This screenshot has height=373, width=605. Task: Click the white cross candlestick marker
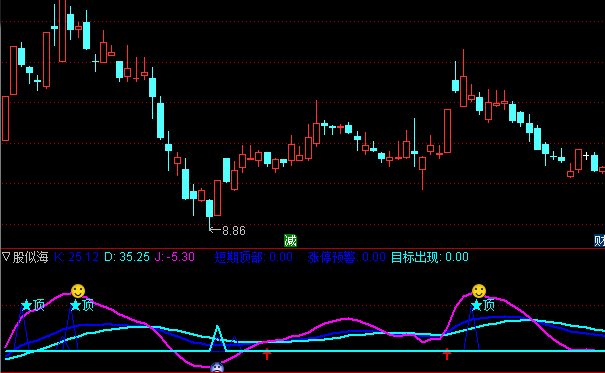pyautogui.click(x=586, y=156)
